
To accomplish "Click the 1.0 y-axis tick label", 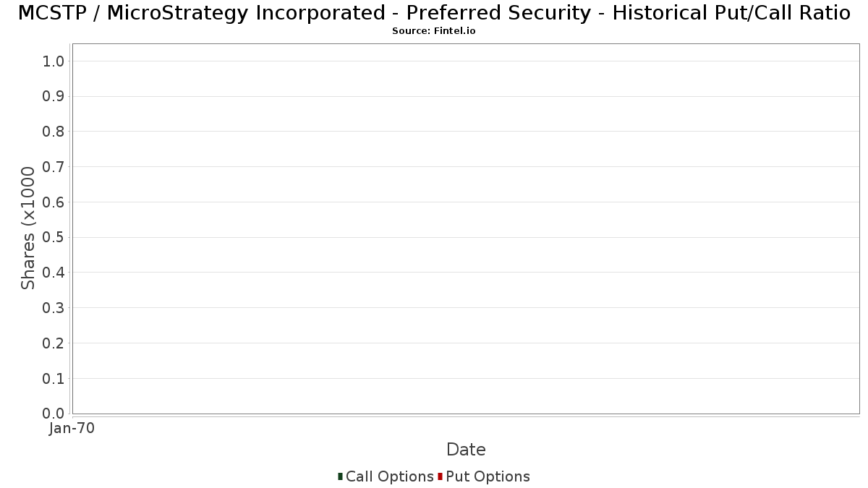I will click(x=54, y=61).
